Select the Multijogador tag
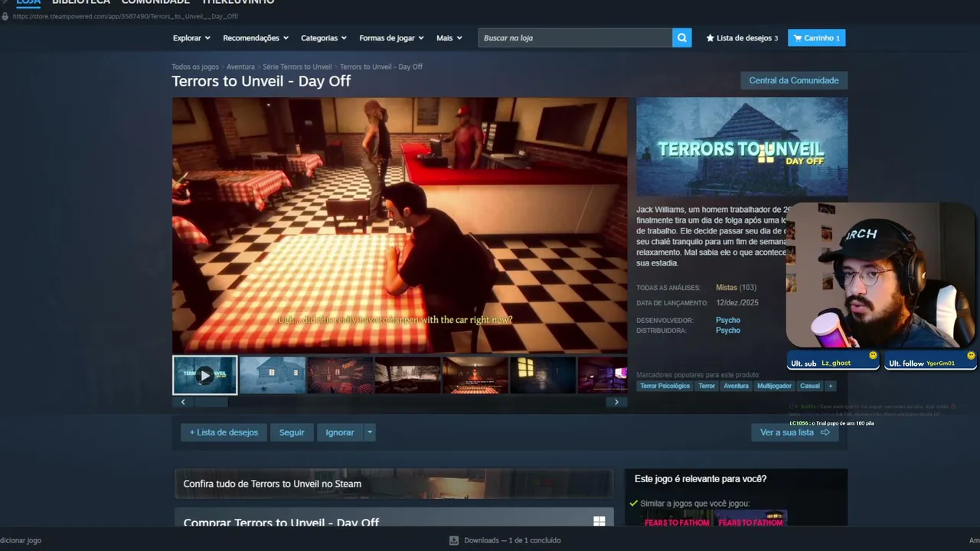 (774, 386)
